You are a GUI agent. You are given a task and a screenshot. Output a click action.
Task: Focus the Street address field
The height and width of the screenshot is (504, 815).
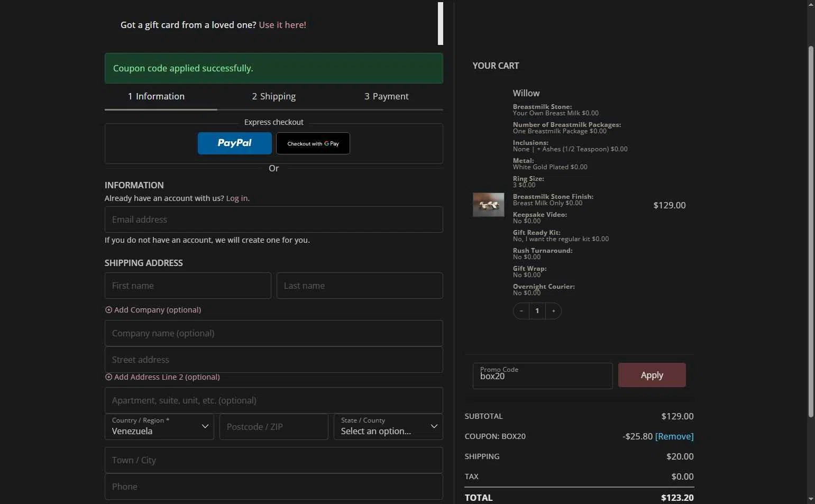(x=274, y=360)
